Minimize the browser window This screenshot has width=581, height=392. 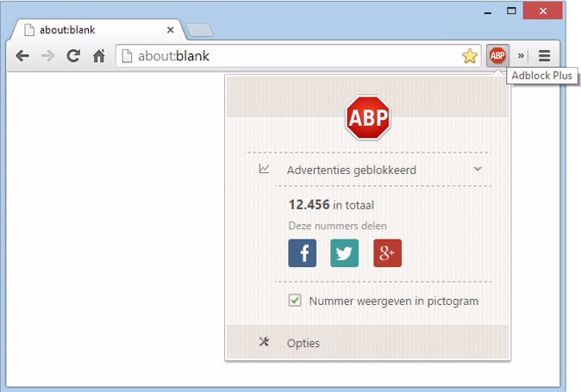click(488, 11)
